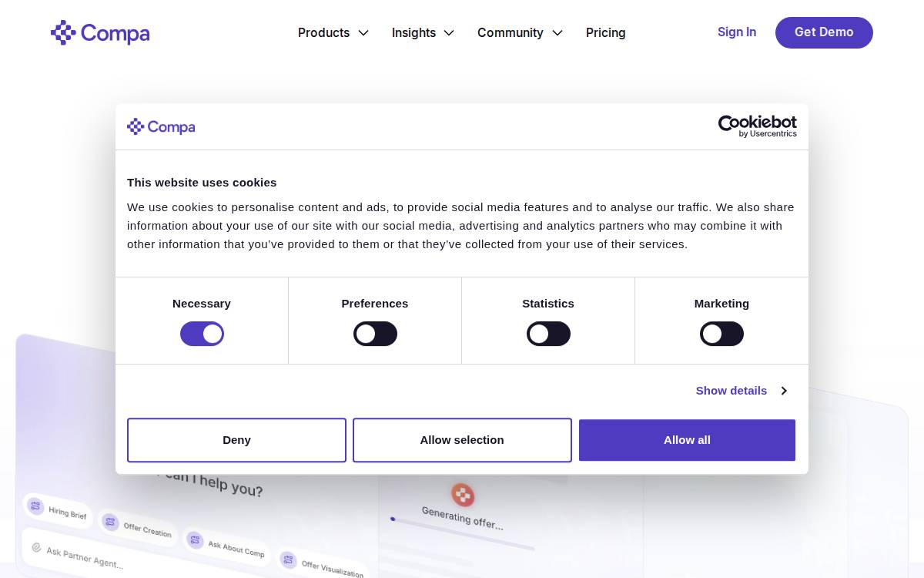This screenshot has width=924, height=578.
Task: Expand the Community menu chevron
Action: (557, 32)
